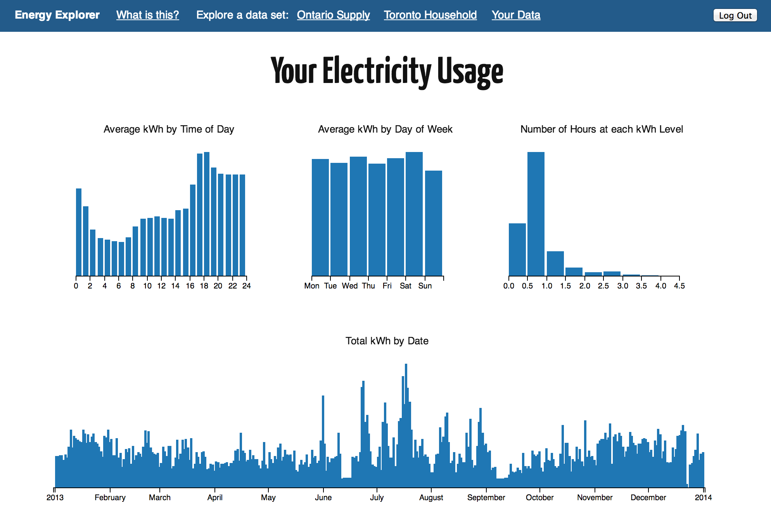The height and width of the screenshot is (532, 771).
Task: Select the 1.0 kWh level histogram bar
Action: [x=555, y=263]
